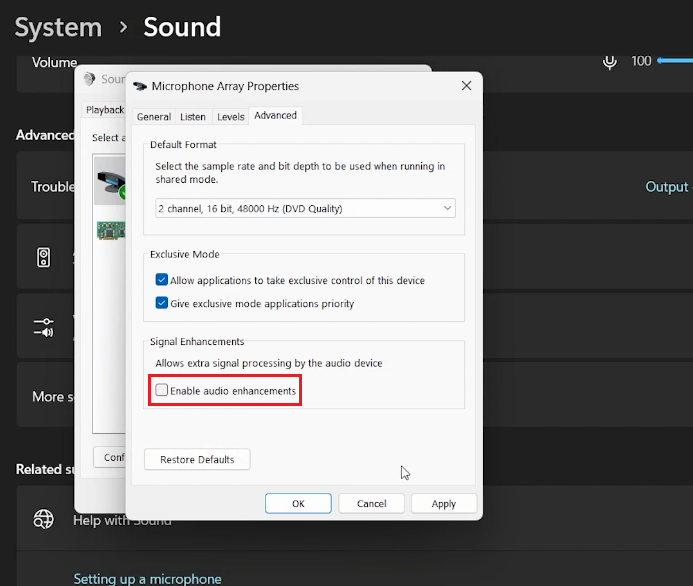Viewport: 693px width, 586px height.
Task: Select the microphone device icon in Sound list
Action: tap(109, 181)
